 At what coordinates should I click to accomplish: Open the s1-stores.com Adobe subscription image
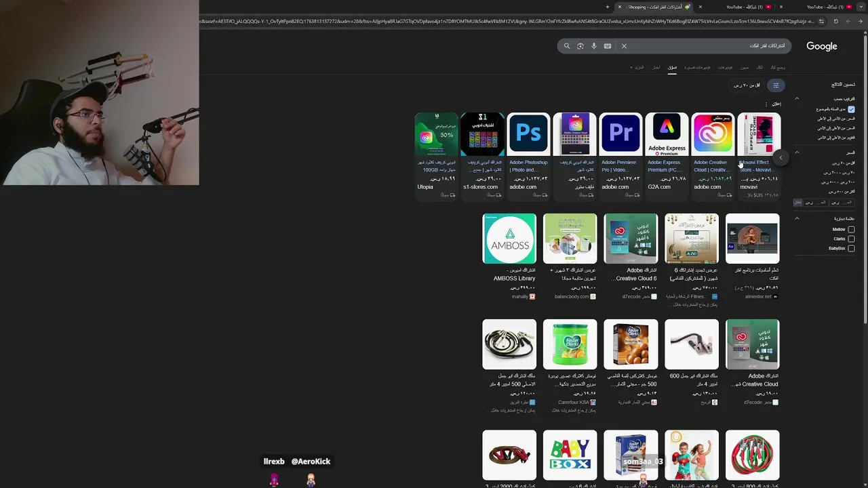click(482, 135)
